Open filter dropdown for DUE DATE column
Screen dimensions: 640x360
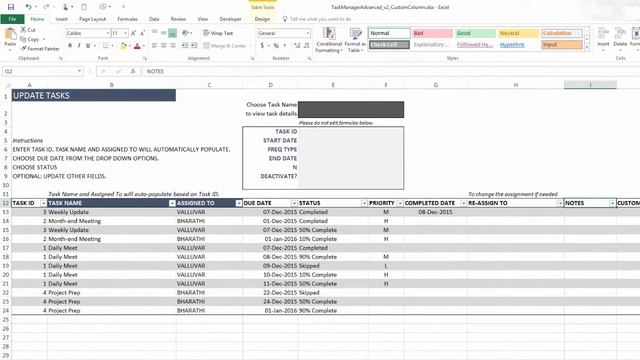point(294,203)
